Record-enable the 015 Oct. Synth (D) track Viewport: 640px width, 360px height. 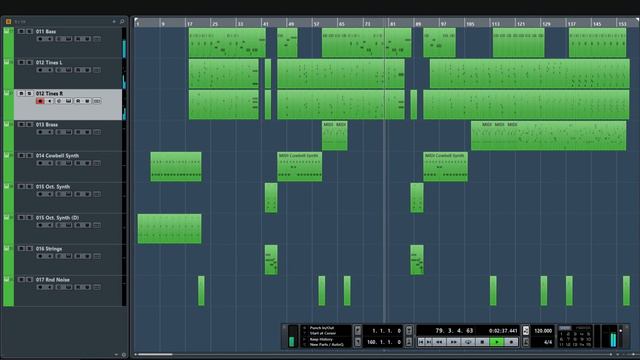pos(40,225)
